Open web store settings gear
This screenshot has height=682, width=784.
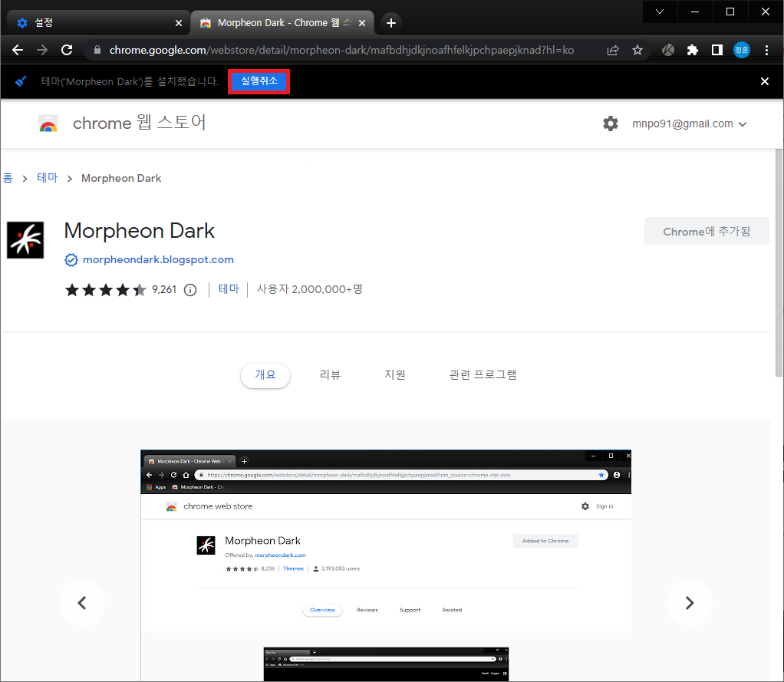click(x=610, y=124)
